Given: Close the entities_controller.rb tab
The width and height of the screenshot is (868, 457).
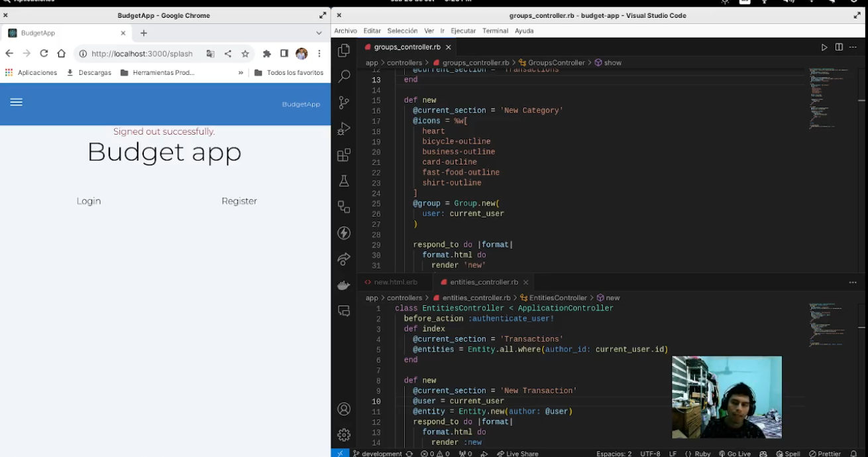Looking at the screenshot, I should click(525, 282).
